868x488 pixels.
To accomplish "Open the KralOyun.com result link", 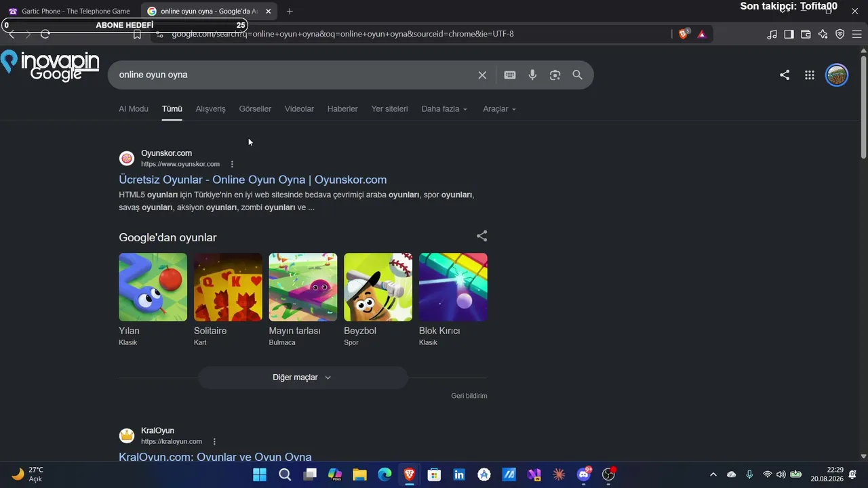I will click(x=215, y=457).
